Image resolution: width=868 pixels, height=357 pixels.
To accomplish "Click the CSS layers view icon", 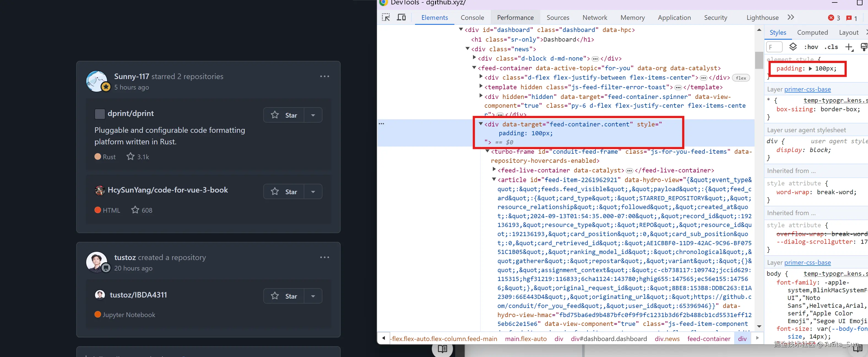I will (793, 47).
